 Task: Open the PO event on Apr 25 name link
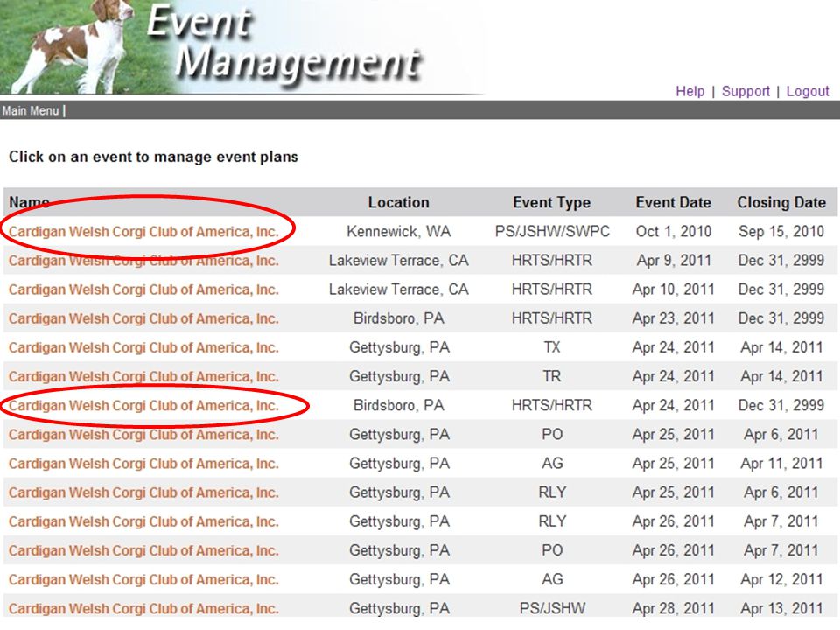pos(143,434)
